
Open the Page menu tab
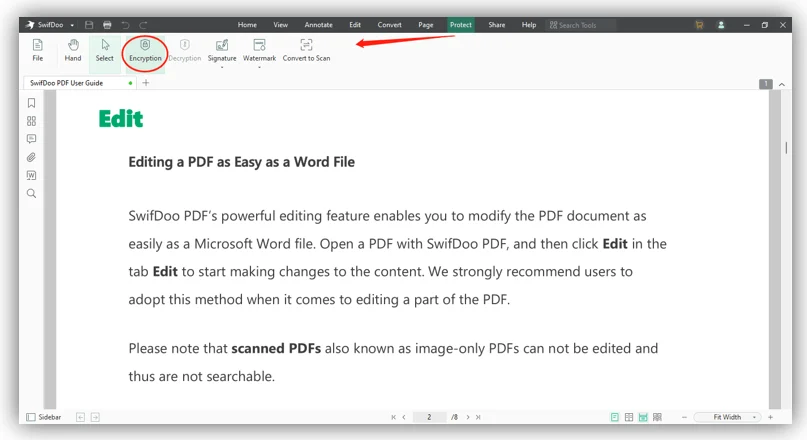pos(426,25)
